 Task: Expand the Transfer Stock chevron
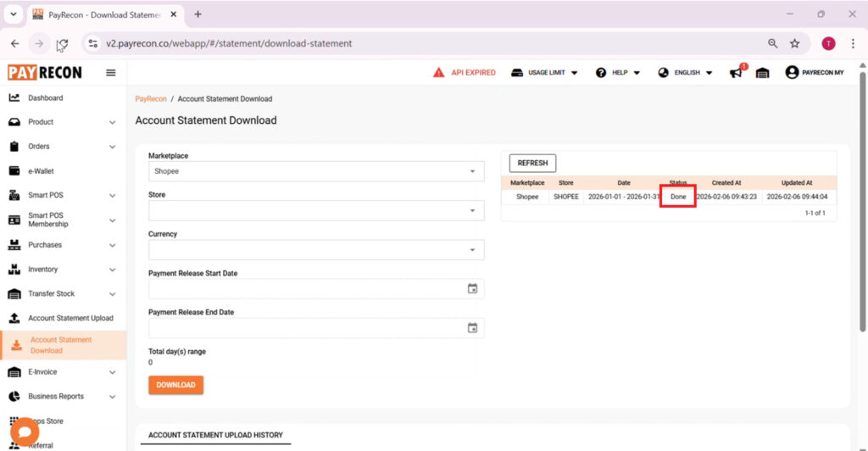[113, 294]
